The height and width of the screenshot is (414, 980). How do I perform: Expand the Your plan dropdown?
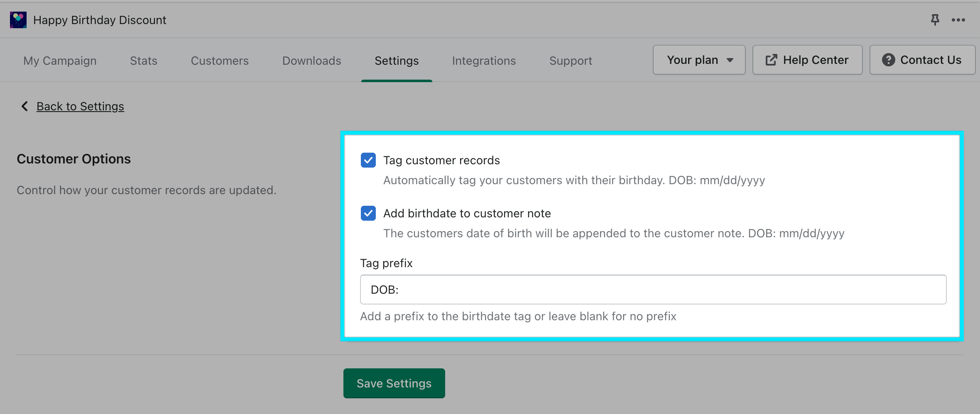point(699,60)
